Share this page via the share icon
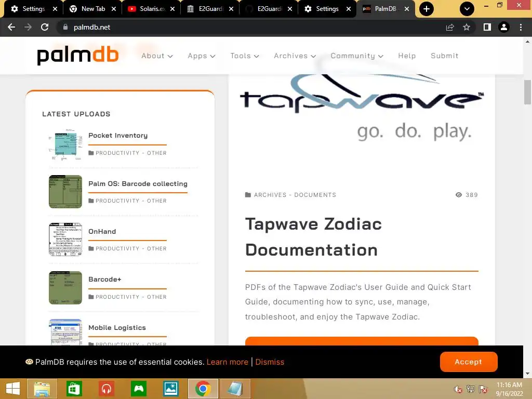The width and height of the screenshot is (532, 399). (450, 27)
